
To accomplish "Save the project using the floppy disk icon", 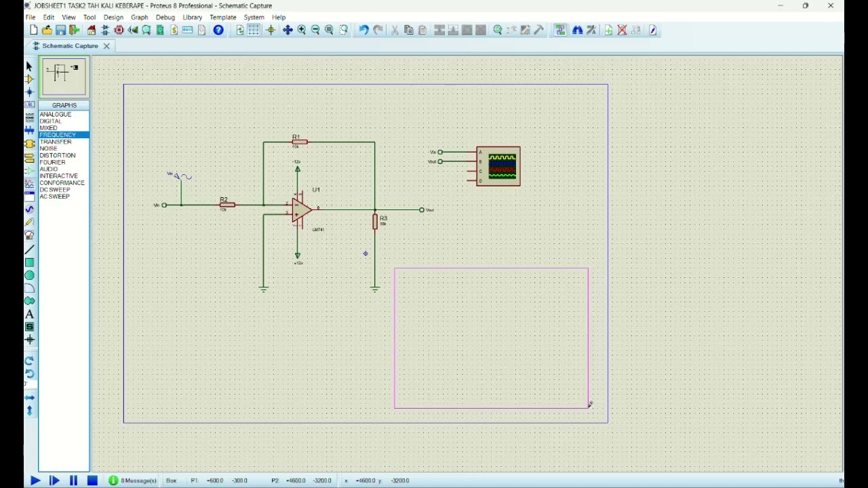I will (x=60, y=30).
